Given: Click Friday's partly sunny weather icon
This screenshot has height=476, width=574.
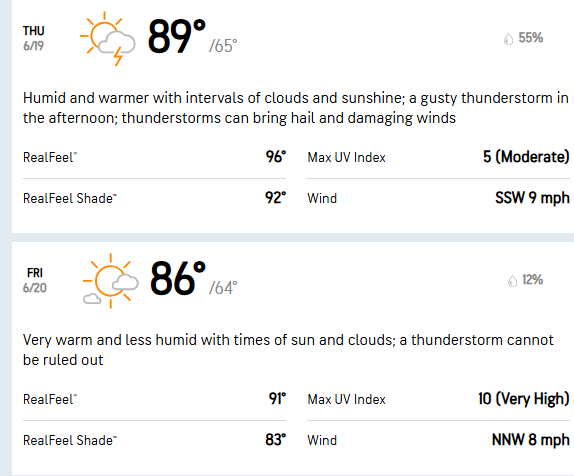Looking at the screenshot, I should [x=111, y=281].
